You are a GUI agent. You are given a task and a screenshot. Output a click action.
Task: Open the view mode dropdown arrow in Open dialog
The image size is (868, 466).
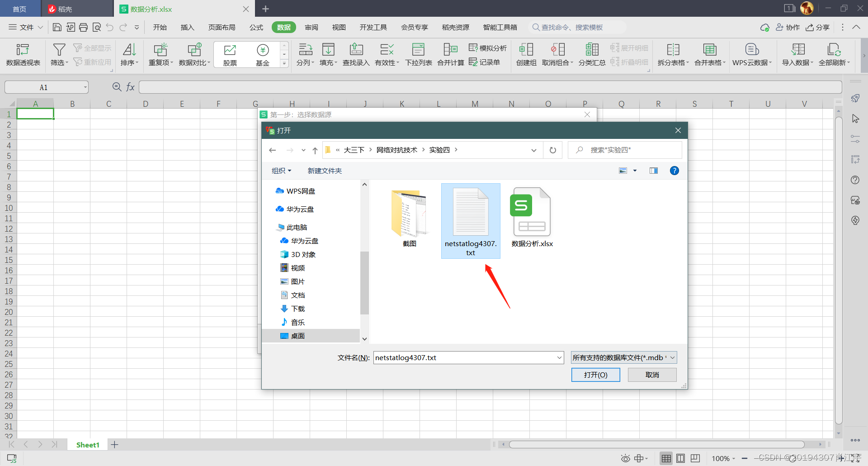pos(635,171)
